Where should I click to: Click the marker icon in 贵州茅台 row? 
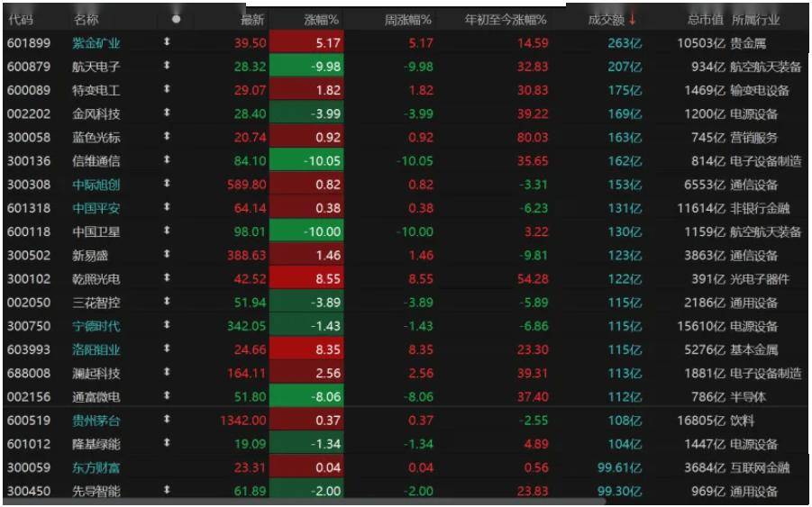[167, 420]
